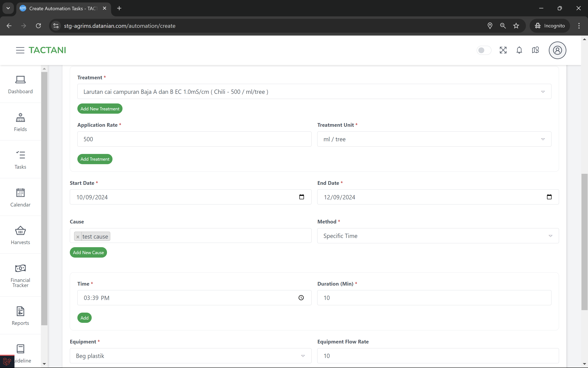Focus the Equipment Flow Rate field

438,356
